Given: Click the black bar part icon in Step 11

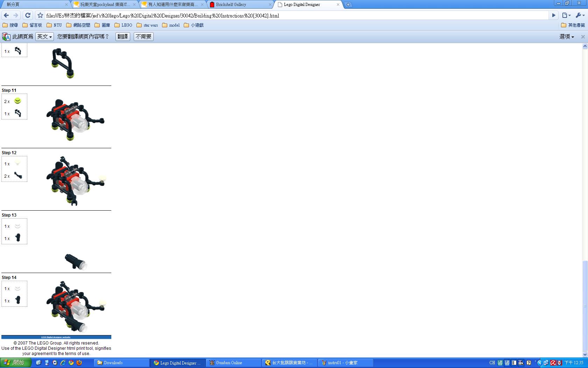Looking at the screenshot, I should point(18,113).
